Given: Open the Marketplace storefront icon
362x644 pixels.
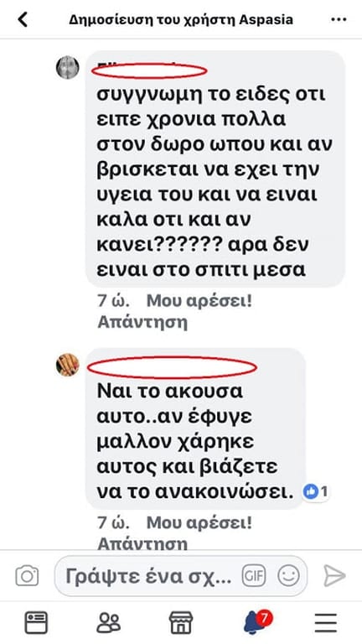Looking at the screenshot, I should pyautogui.click(x=181, y=622).
